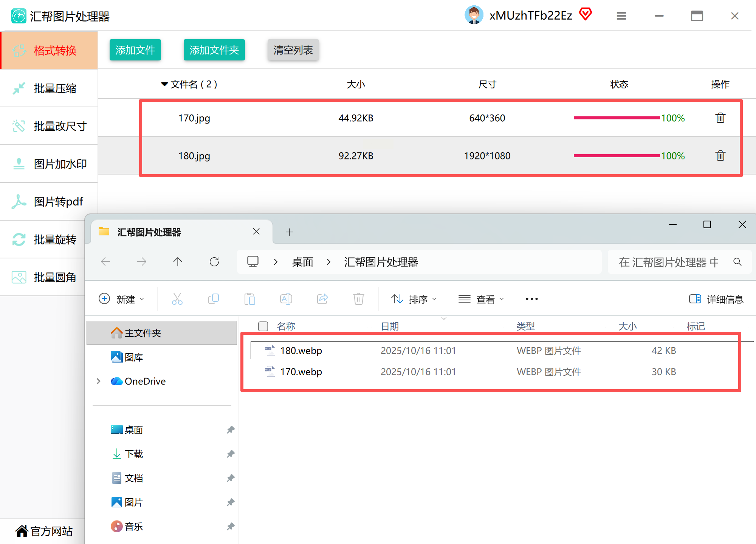Open the hamburger menu in title bar
Image resolution: width=756 pixels, height=544 pixels.
pyautogui.click(x=621, y=16)
